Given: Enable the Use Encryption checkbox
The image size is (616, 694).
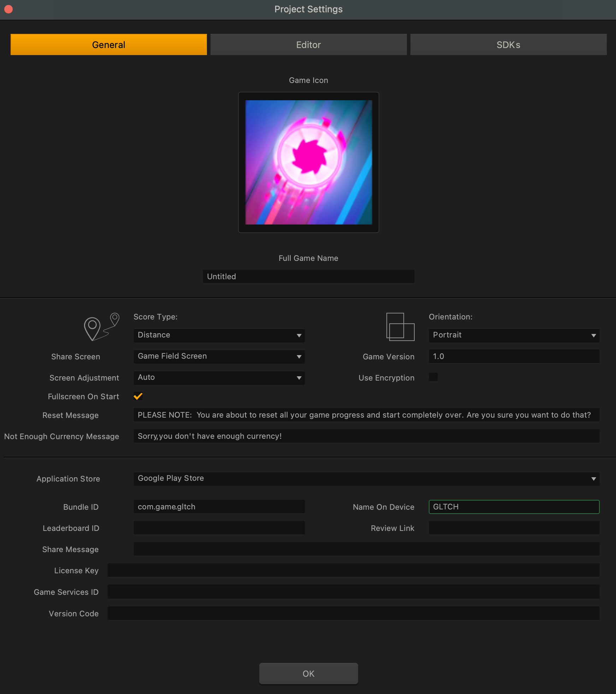Looking at the screenshot, I should (x=433, y=377).
